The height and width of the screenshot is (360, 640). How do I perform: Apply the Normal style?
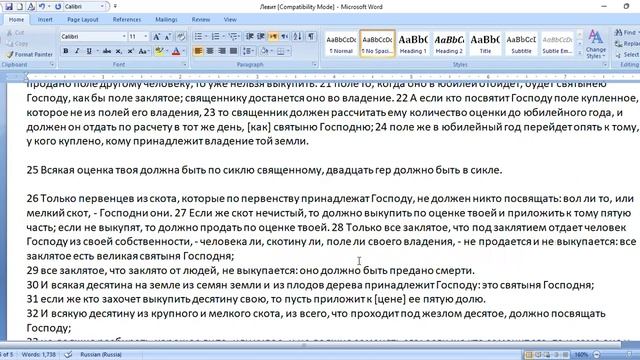(341, 44)
